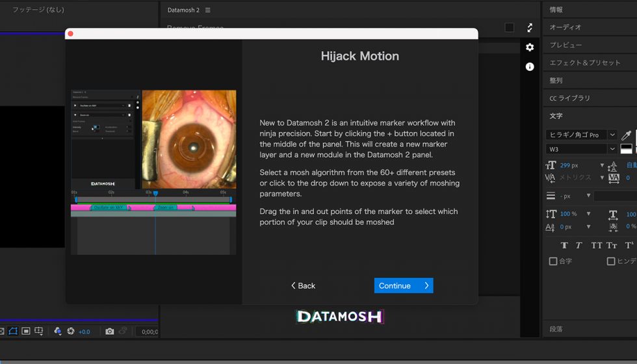The height and width of the screenshot is (364, 637).
Task: Click the black/white swap color swatch
Action: [626, 149]
